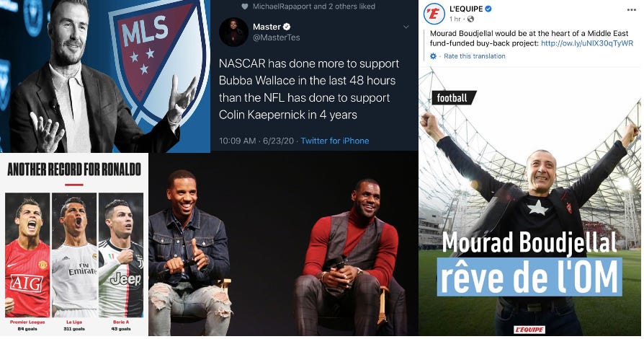Click the L'EQUIPE logo at photo bottom
This screenshot has height=339, width=644.
coord(529,330)
